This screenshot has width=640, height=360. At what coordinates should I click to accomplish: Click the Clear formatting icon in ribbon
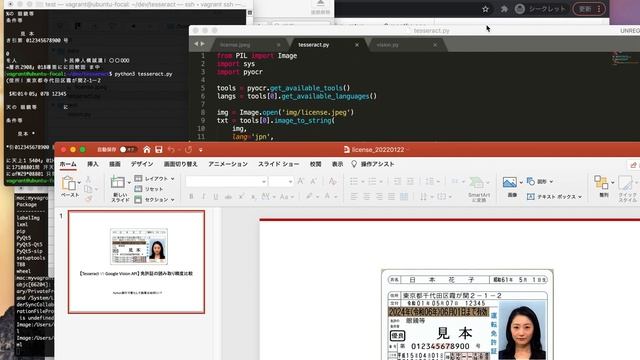tap(333, 181)
